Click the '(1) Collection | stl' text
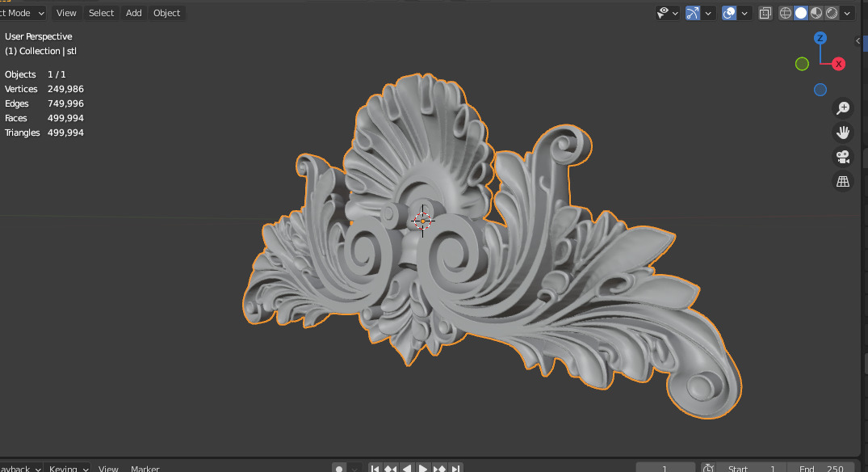Screen dimensions: 868x472 pos(41,51)
